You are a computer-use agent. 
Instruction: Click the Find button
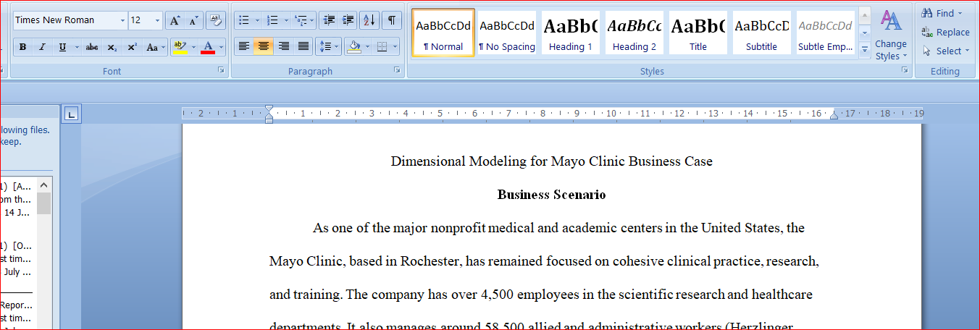942,13
